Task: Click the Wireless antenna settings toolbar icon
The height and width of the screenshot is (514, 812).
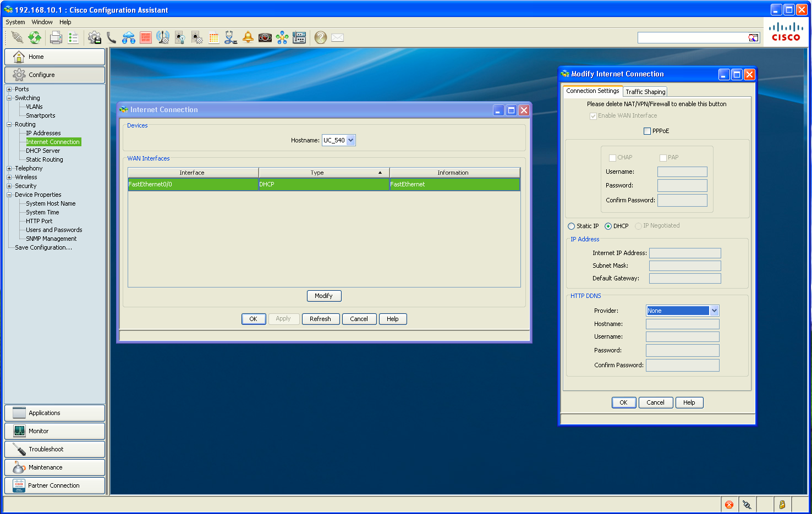Action: (x=163, y=37)
